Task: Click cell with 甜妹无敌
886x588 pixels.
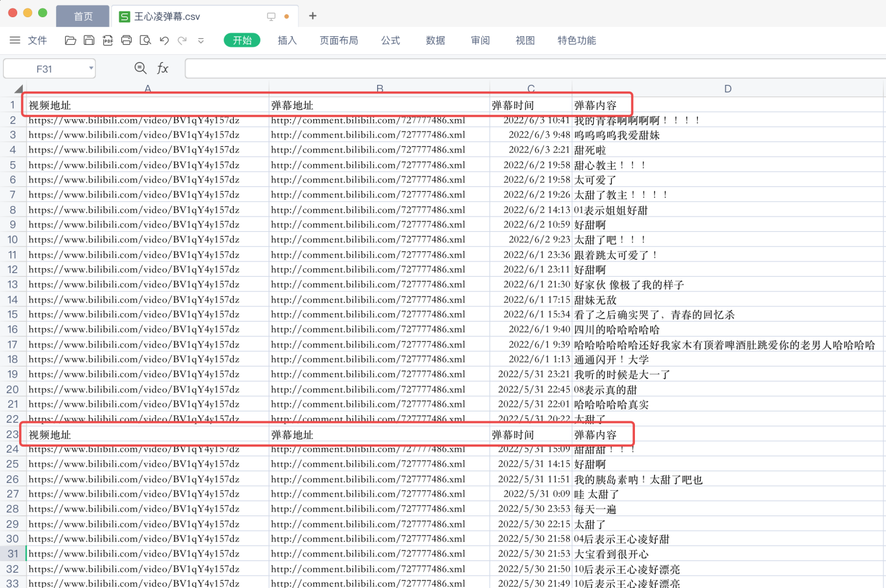Action: coord(728,300)
